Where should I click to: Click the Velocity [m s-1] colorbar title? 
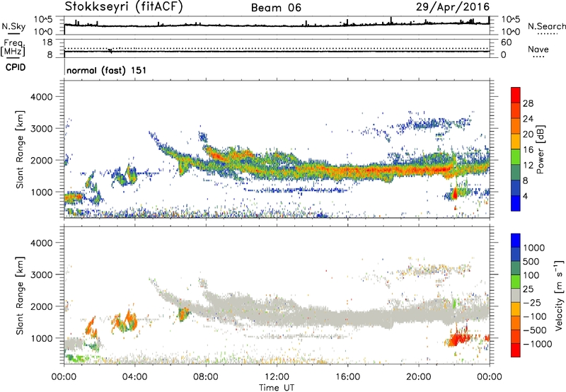559,295
